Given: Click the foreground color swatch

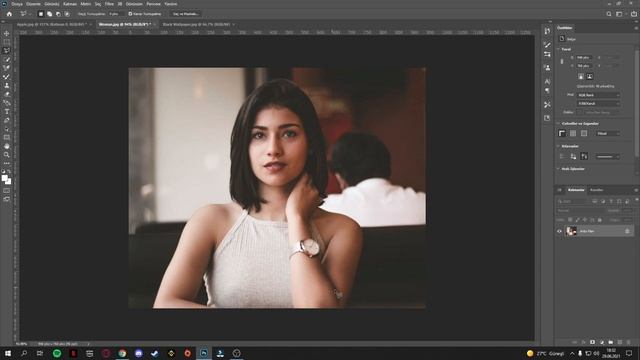Looking at the screenshot, I should pos(4,178).
